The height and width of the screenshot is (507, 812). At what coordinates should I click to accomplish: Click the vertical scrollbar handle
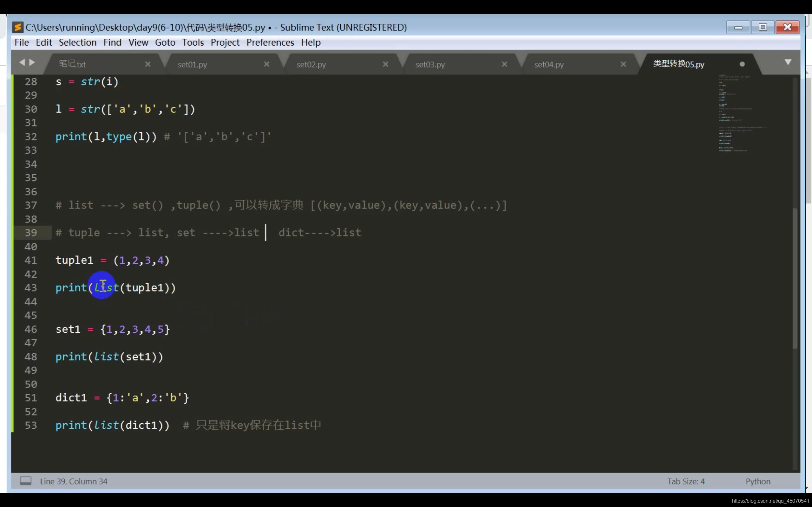pos(795,278)
